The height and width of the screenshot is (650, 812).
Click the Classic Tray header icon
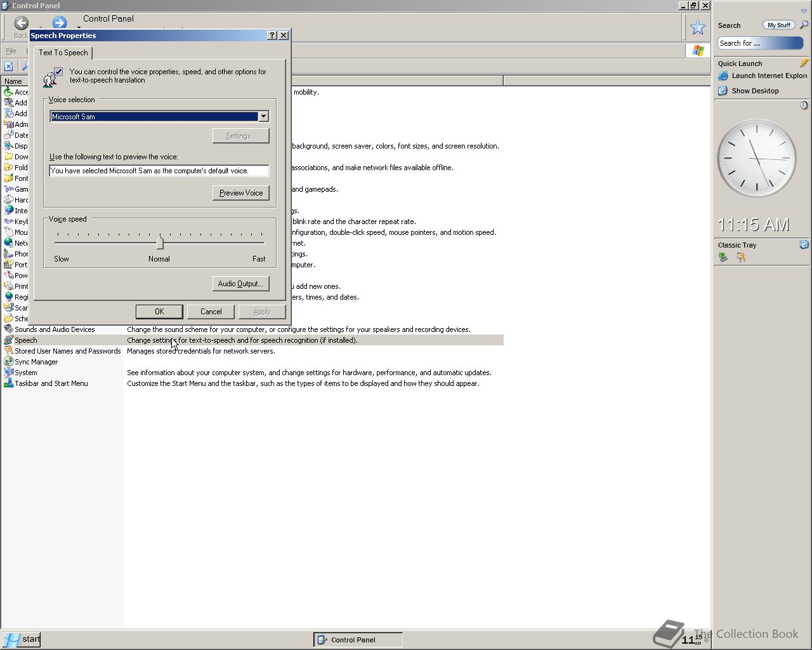pos(804,244)
